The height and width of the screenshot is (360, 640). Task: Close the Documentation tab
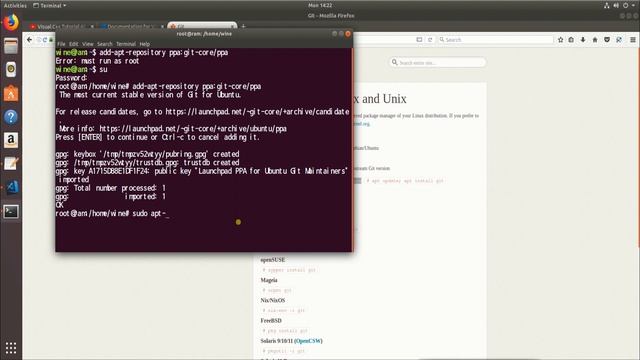162,27
